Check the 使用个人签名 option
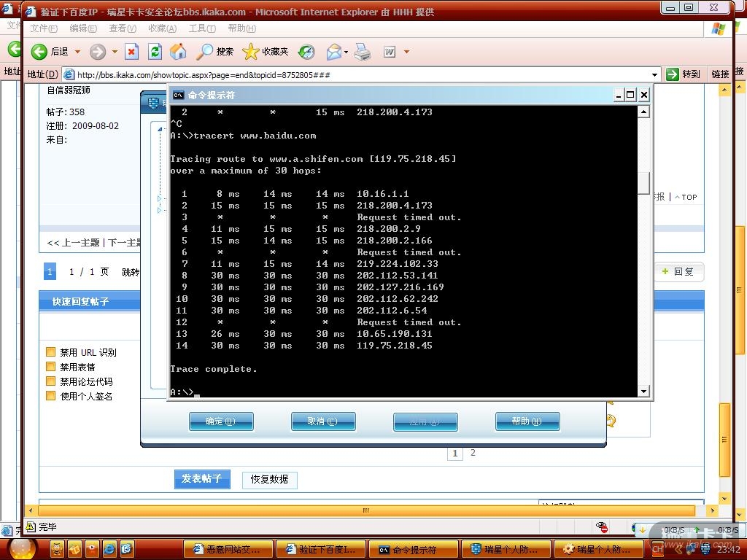The image size is (747, 560). click(51, 396)
